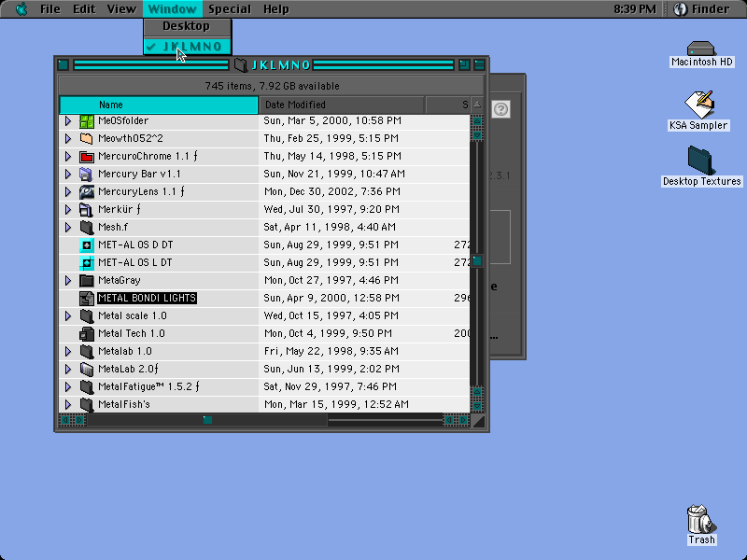The image size is (747, 560).
Task: Toggle the sort order button
Action: click(477, 105)
